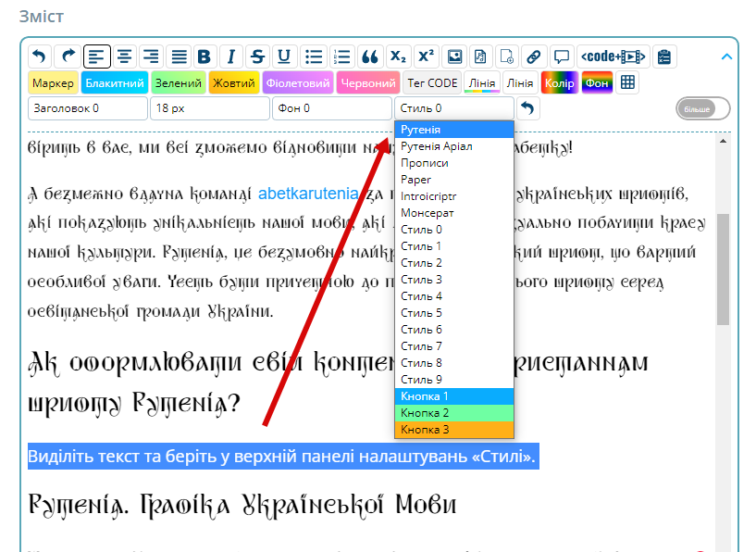This screenshot has width=756, height=552.
Task: Collapse the toolbar with the chevron
Action: (726, 56)
